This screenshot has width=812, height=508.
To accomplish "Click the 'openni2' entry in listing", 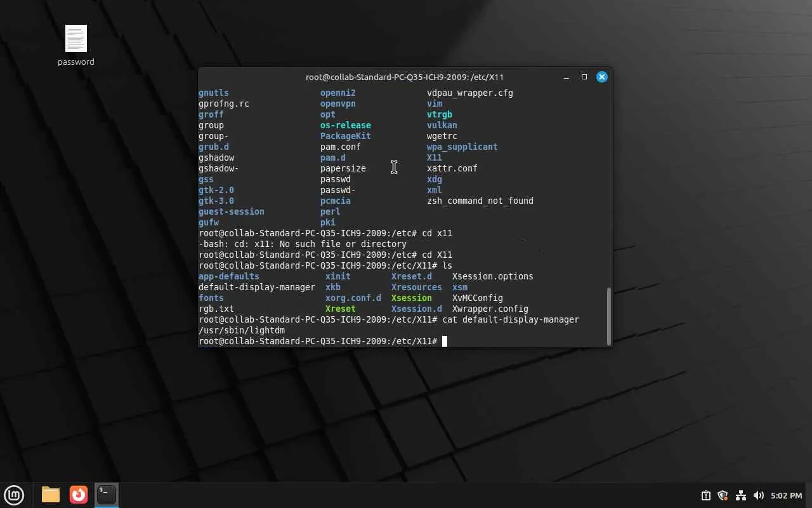I will coord(338,93).
